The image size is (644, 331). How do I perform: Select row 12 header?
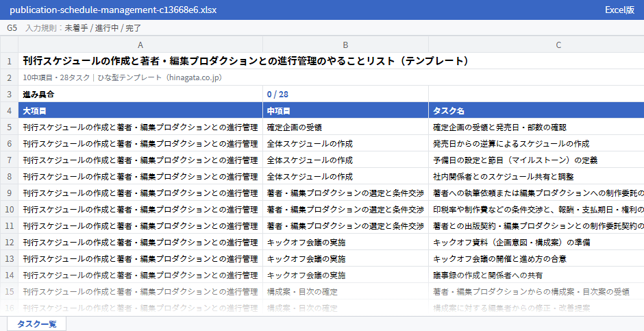9,242
